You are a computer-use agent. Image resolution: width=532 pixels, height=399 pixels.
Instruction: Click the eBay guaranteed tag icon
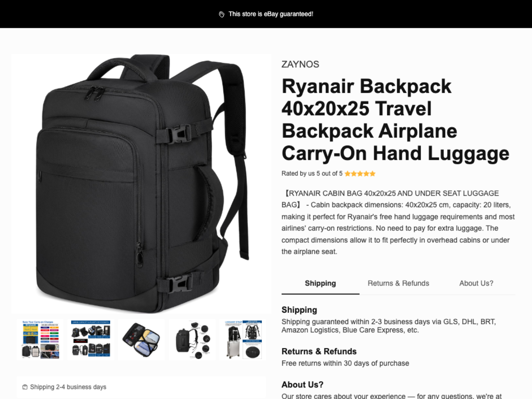(x=222, y=14)
